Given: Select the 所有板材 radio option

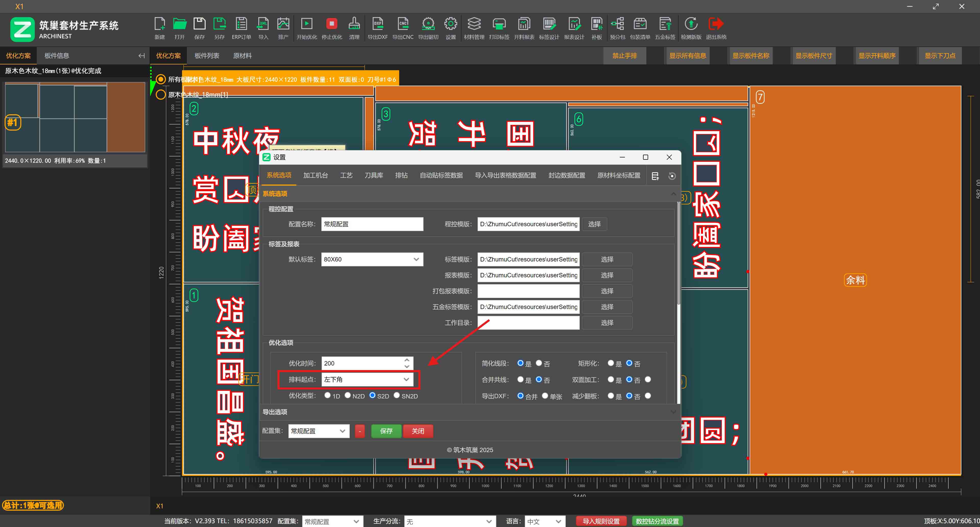Looking at the screenshot, I should pos(161,79).
